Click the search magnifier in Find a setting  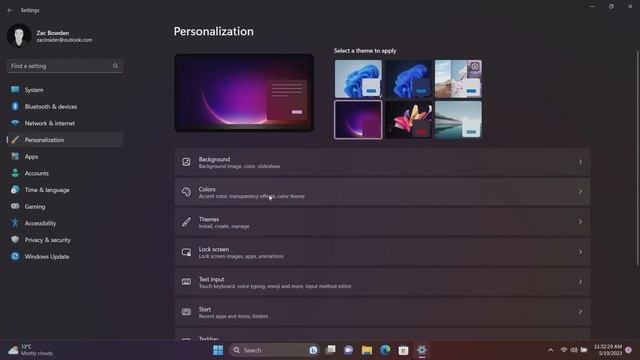point(115,66)
